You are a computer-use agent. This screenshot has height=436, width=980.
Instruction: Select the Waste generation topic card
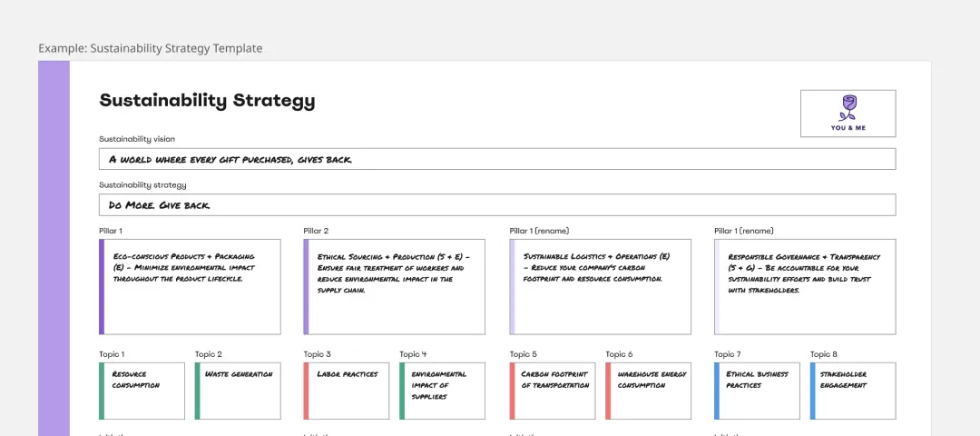tap(238, 391)
